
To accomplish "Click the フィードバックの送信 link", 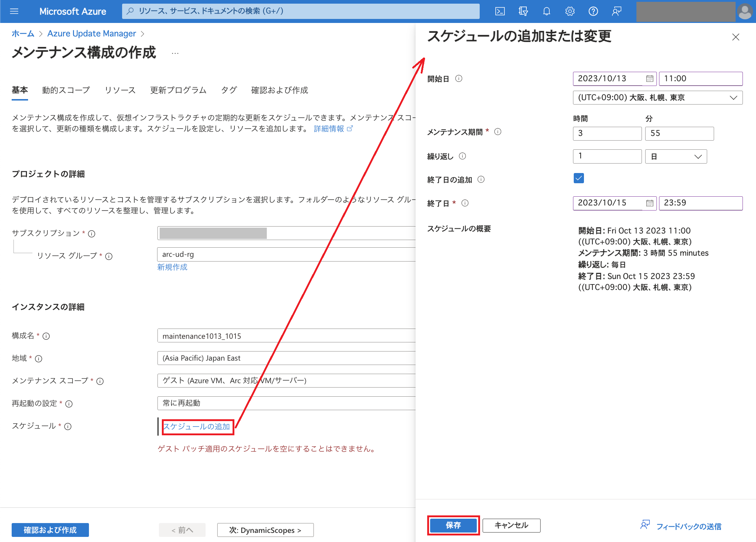I will pyautogui.click(x=689, y=526).
